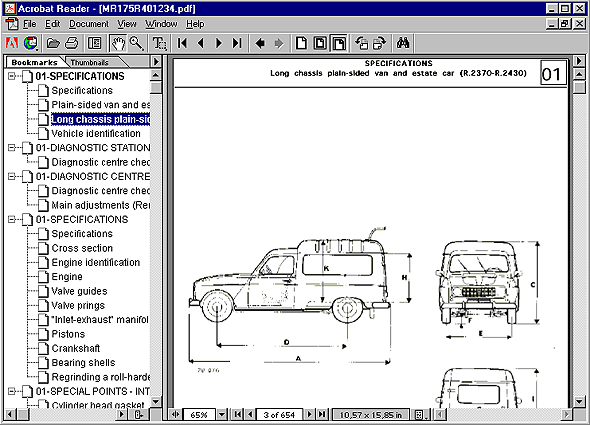Open the zoom percentage dropdown arrow
Screen dimensions: 590x425
[222, 415]
